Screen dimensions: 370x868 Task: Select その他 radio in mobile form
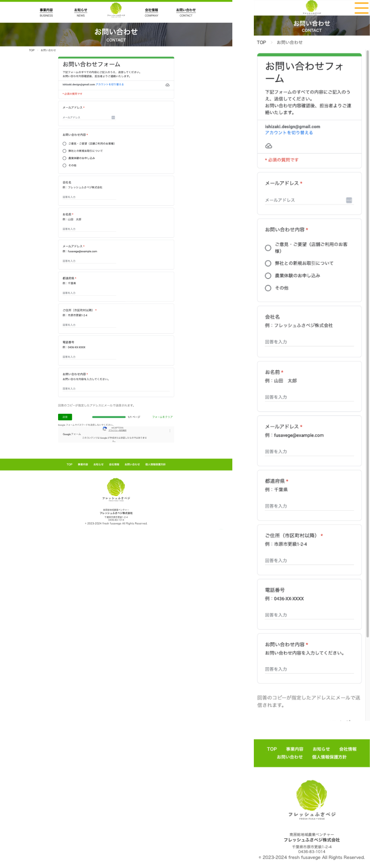[x=268, y=288]
